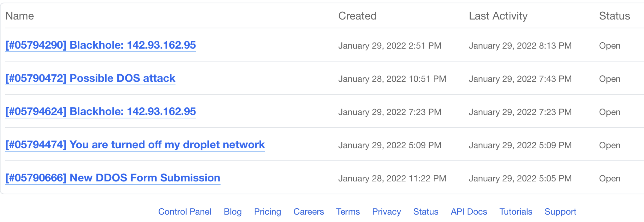Screen dimensions: 644x222
Task: Click the Last Activity column header
Action: coord(498,16)
